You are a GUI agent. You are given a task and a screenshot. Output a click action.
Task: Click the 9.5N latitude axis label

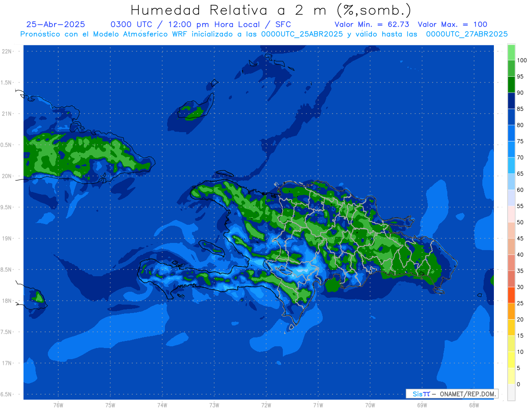coord(6,207)
